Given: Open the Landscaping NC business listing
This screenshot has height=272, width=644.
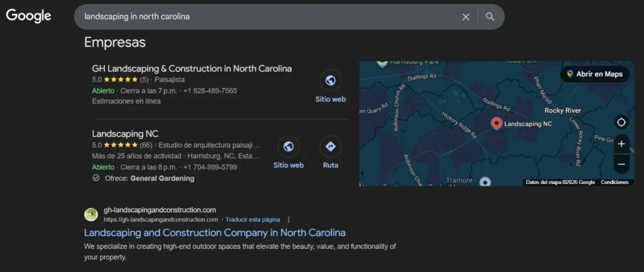Looking at the screenshot, I should click(125, 134).
